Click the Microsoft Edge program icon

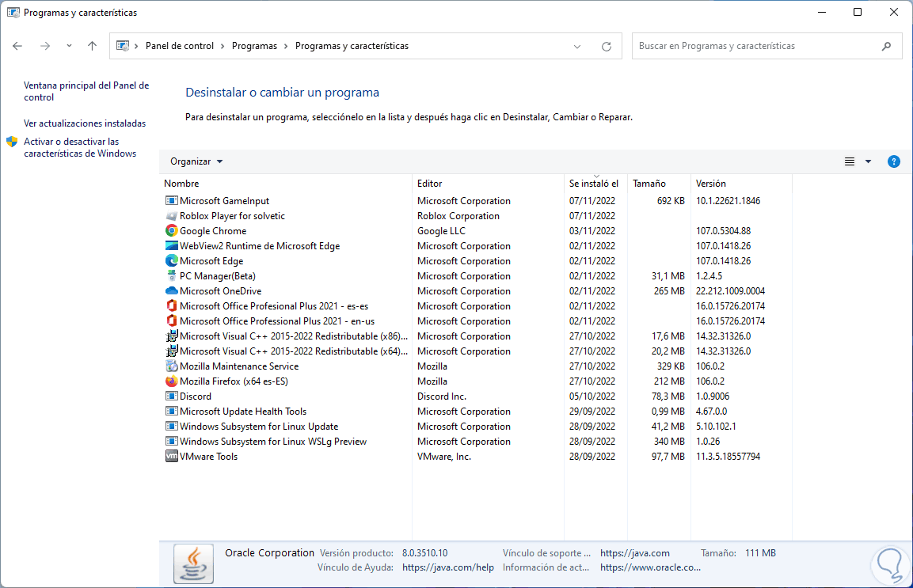pos(172,261)
